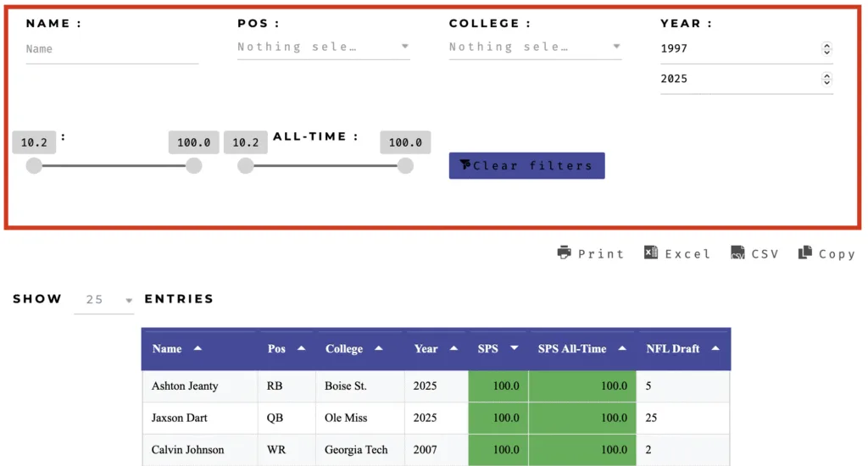The image size is (868, 466).
Task: Click the first SPS slider left handle
Action: click(34, 165)
